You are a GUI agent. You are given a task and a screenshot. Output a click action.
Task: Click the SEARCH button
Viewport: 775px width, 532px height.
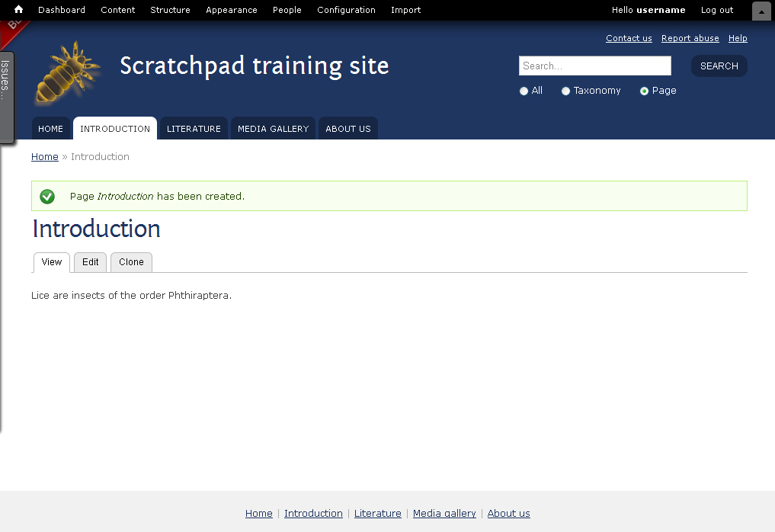(x=719, y=66)
